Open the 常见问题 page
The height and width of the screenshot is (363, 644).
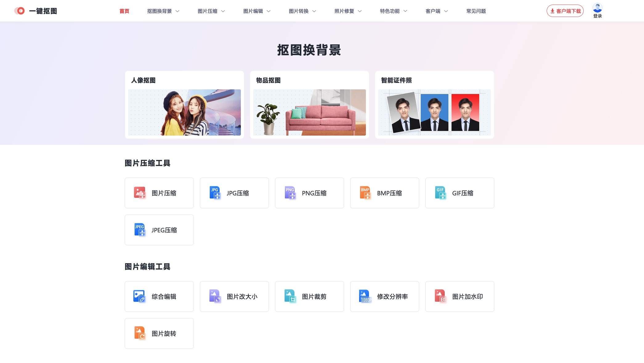pyautogui.click(x=476, y=11)
